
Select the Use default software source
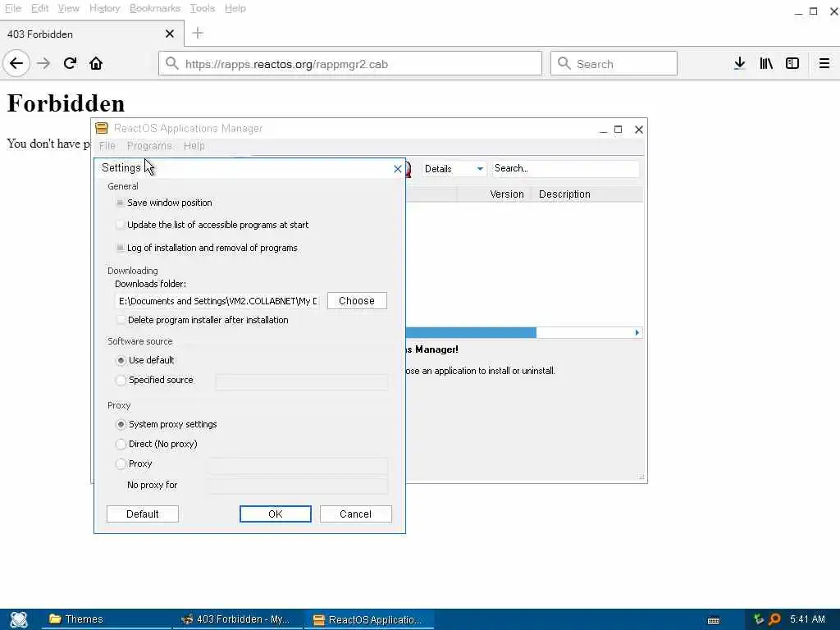(x=121, y=361)
